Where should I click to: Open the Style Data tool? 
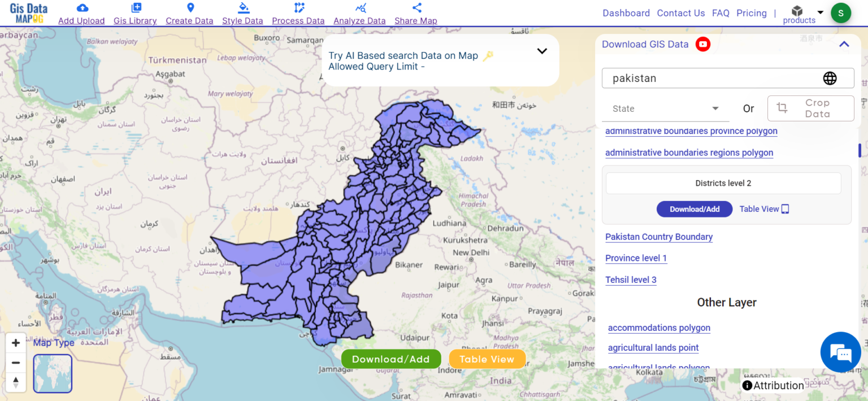(x=242, y=14)
